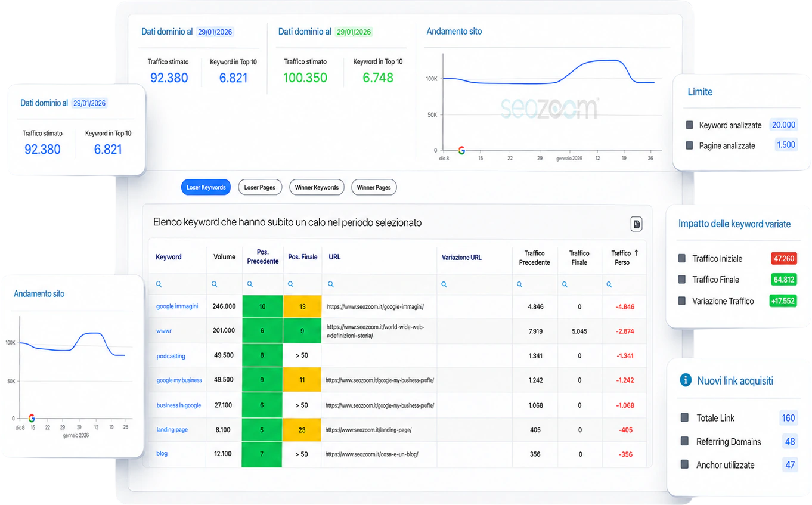Viewport: 812px width, 505px height.
Task: Click the business in google keyword link
Action: coord(179,405)
